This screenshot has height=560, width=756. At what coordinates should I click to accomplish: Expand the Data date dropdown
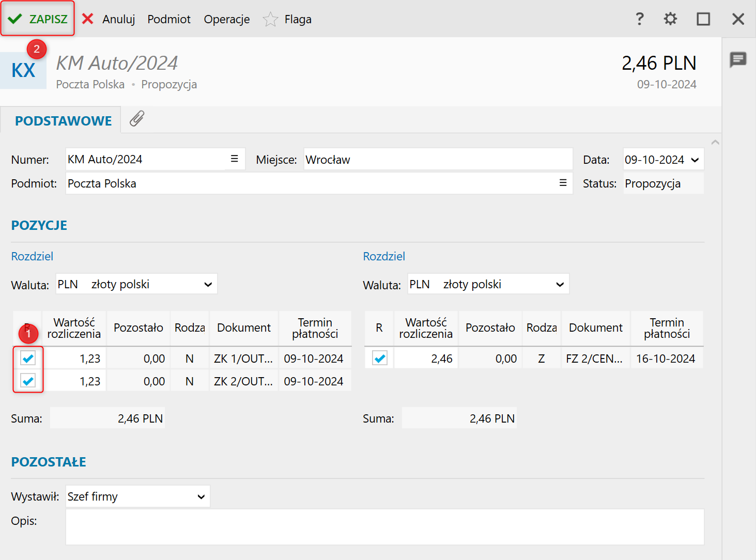point(695,160)
